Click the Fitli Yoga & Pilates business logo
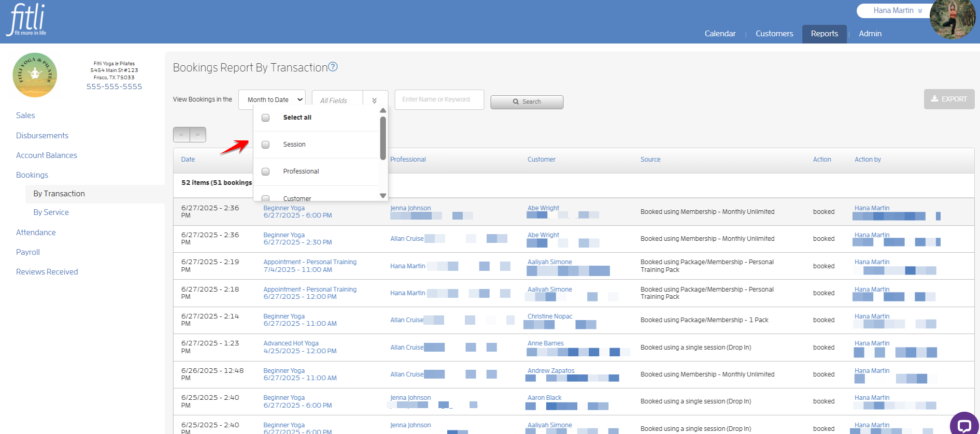The height and width of the screenshot is (434, 980). [35, 75]
